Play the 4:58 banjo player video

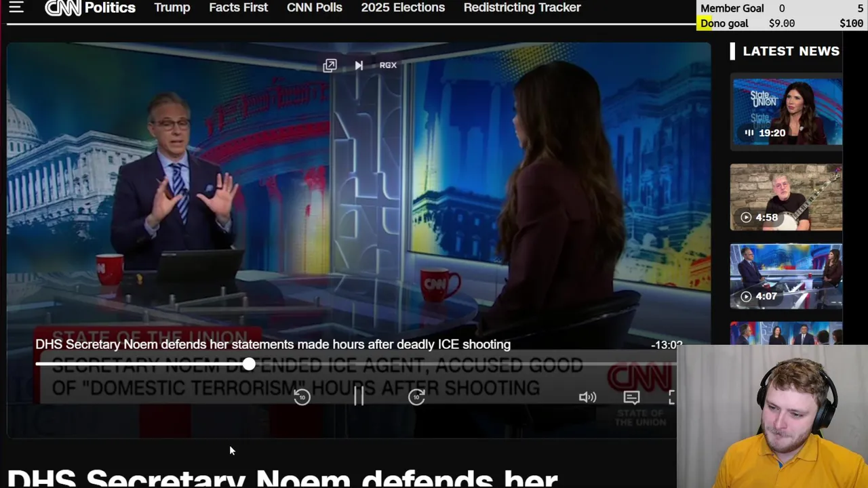(x=786, y=197)
